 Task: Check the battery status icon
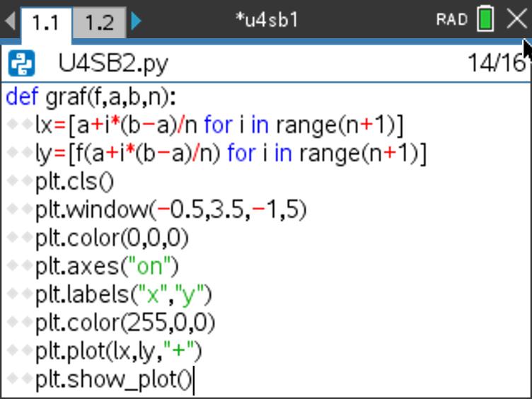485,20
